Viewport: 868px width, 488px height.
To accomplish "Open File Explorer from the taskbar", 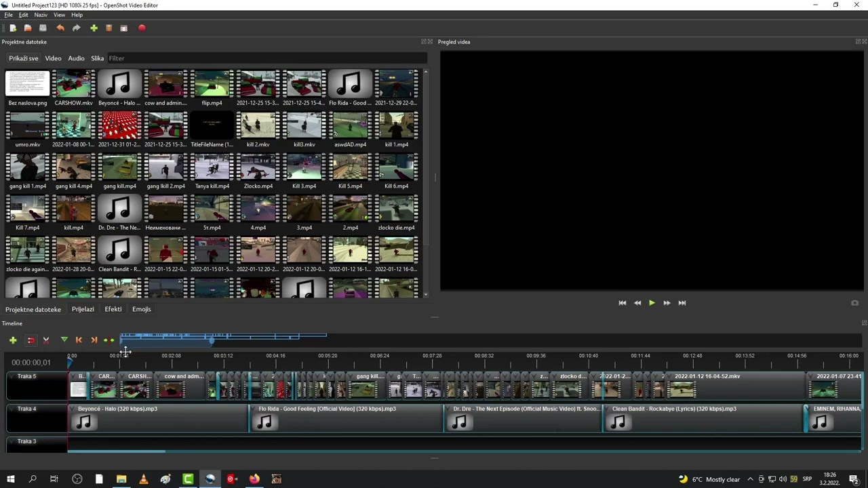I will coord(121,479).
